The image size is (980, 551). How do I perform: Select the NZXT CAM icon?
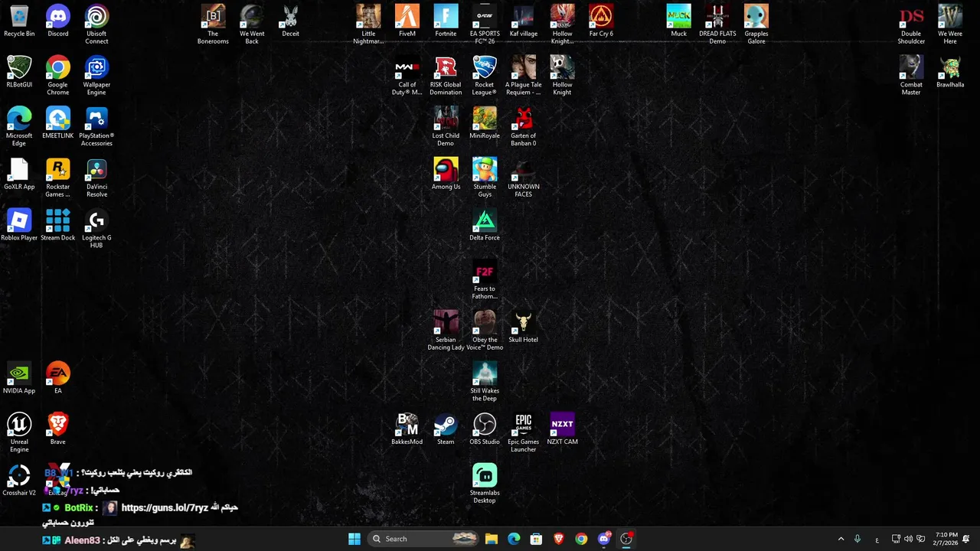pos(562,429)
